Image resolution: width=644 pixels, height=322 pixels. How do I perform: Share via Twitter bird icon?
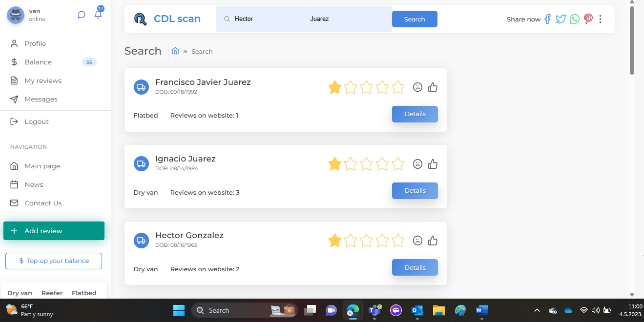[x=561, y=19]
